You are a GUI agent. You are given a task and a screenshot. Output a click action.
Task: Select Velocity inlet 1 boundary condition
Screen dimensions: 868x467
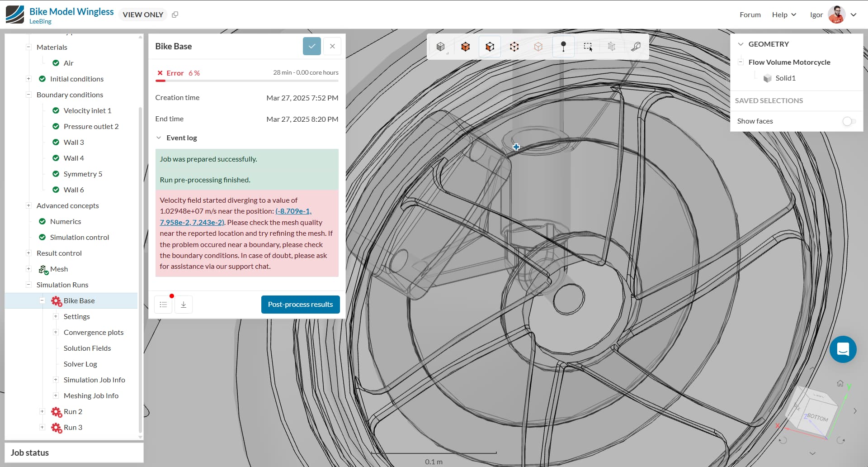pos(87,110)
